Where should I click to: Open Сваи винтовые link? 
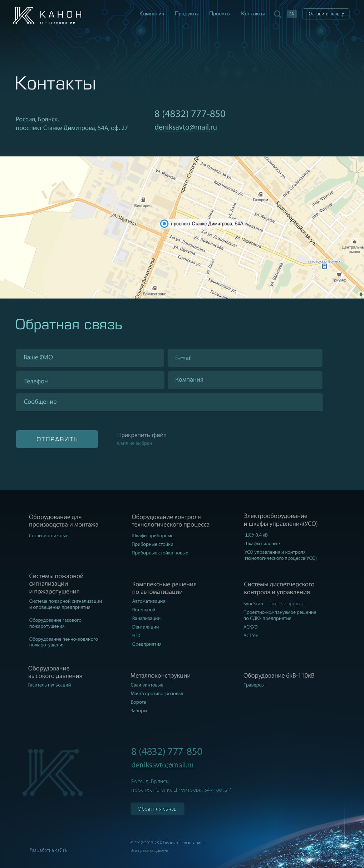tap(147, 685)
